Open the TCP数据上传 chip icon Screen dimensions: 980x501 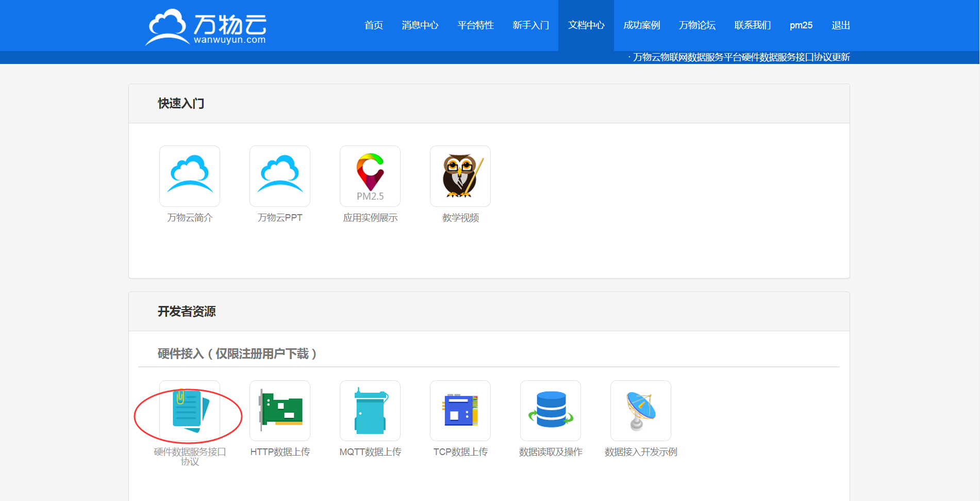(460, 411)
